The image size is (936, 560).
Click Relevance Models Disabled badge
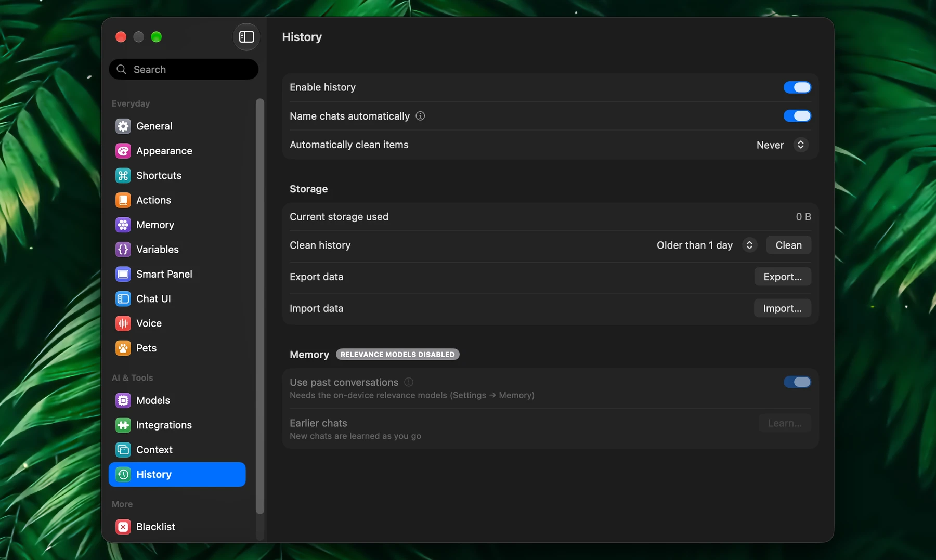398,355
